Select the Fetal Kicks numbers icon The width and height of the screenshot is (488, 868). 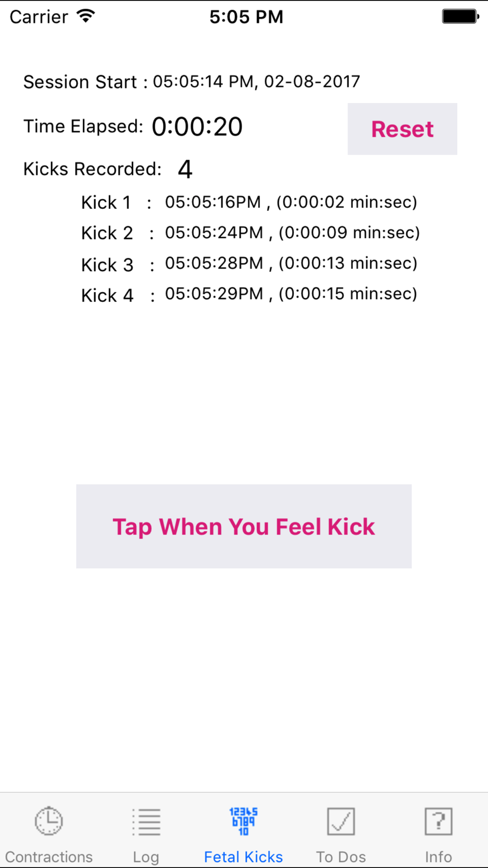click(x=244, y=821)
